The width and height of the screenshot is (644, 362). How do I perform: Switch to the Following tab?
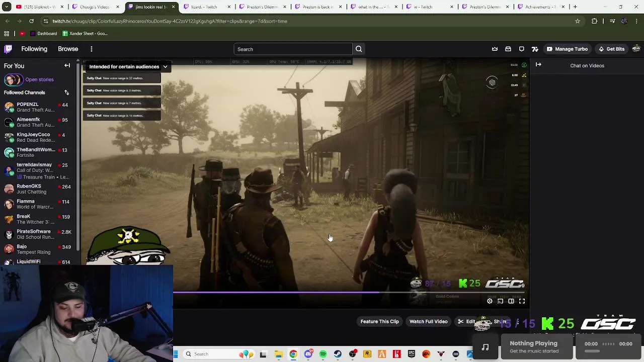(x=34, y=49)
